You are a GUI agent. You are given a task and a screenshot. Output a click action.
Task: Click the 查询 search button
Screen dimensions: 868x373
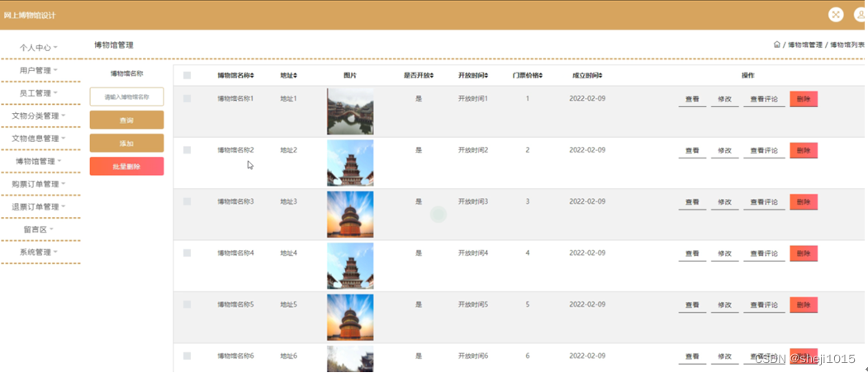(x=126, y=120)
